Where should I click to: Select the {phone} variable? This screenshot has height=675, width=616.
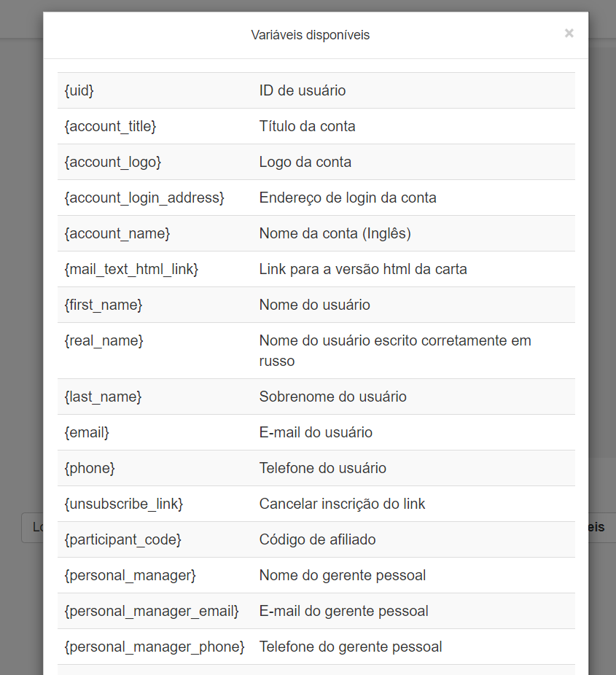pos(90,468)
